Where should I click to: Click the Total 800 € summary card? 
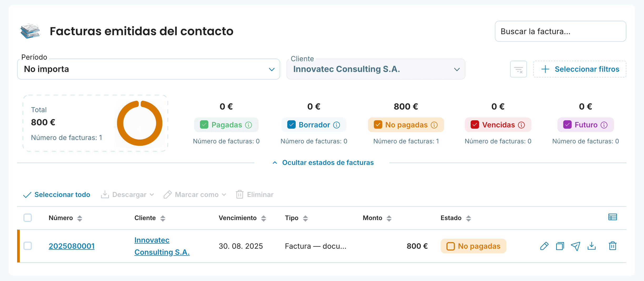(x=95, y=123)
